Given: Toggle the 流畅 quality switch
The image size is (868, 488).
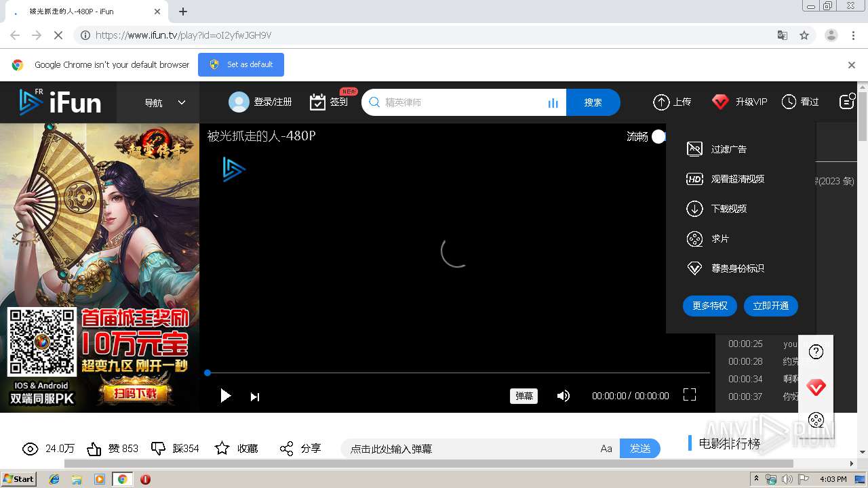Looking at the screenshot, I should point(658,137).
